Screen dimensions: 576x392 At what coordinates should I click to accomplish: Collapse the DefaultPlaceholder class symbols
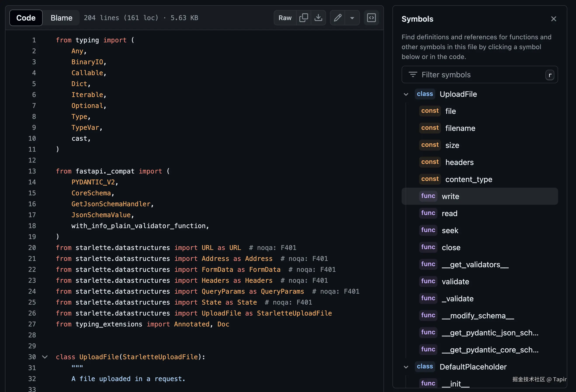coord(406,367)
